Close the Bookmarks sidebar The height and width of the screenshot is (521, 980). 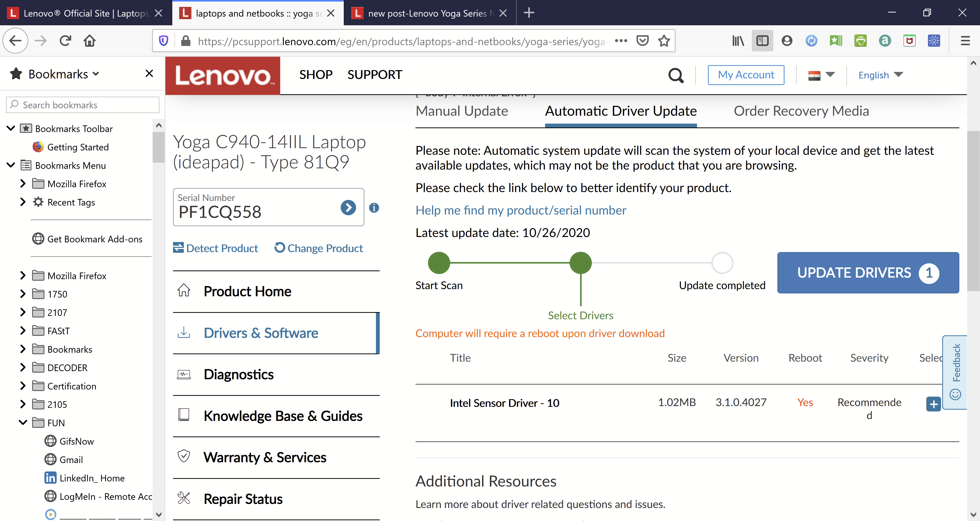[149, 74]
